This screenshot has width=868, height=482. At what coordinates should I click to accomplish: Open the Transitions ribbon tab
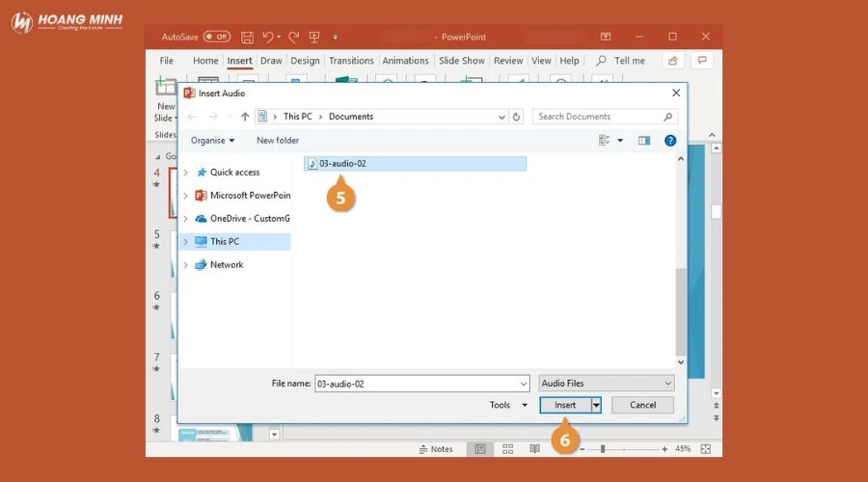tap(351, 61)
